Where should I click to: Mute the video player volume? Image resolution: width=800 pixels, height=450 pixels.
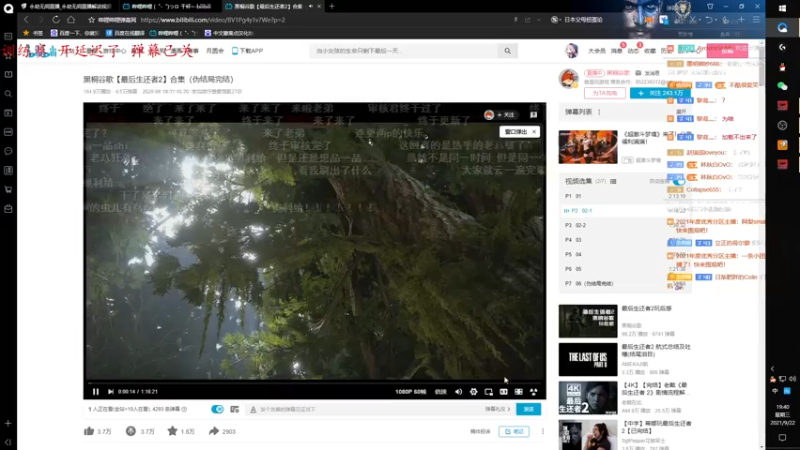point(458,392)
